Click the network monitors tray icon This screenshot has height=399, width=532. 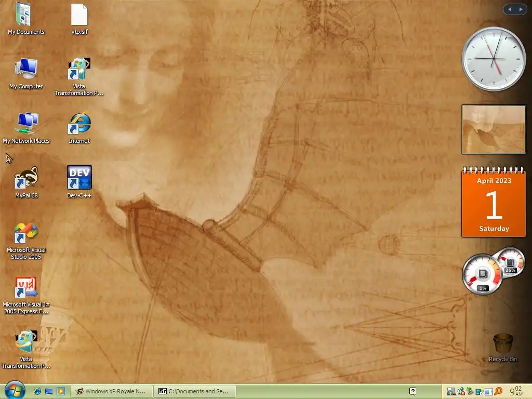pyautogui.click(x=480, y=392)
